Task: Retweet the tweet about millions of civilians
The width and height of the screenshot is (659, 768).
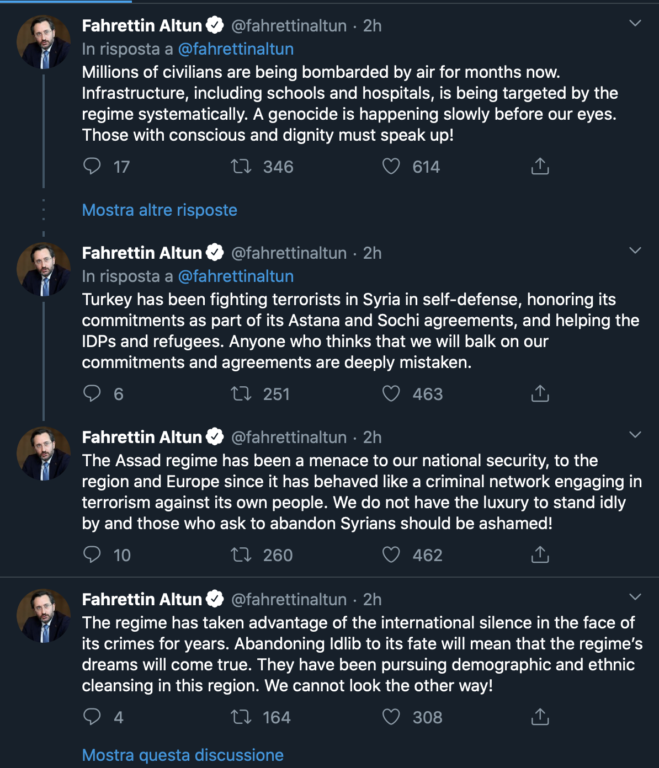Action: click(241, 167)
